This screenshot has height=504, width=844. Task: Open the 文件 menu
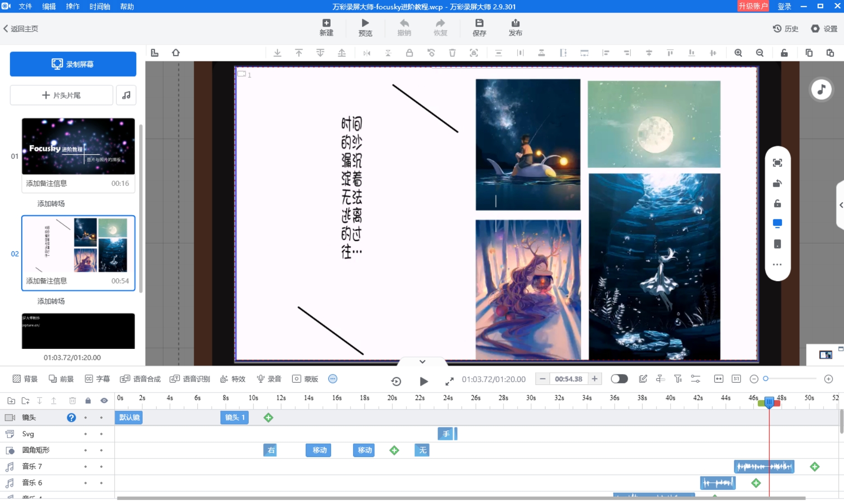point(25,6)
